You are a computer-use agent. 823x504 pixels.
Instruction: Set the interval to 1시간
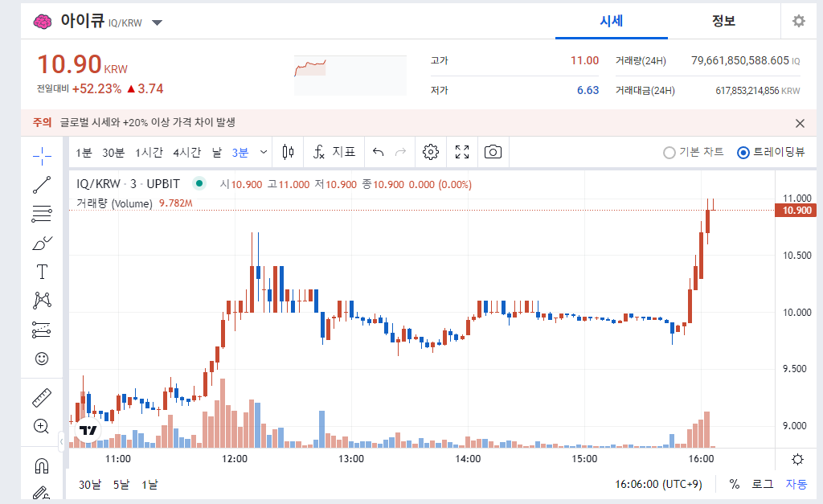pyautogui.click(x=149, y=153)
